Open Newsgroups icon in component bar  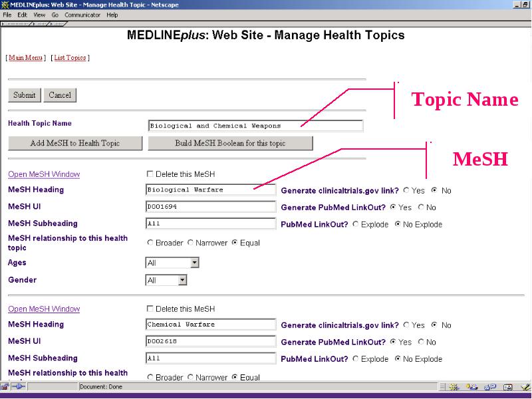tap(490, 387)
